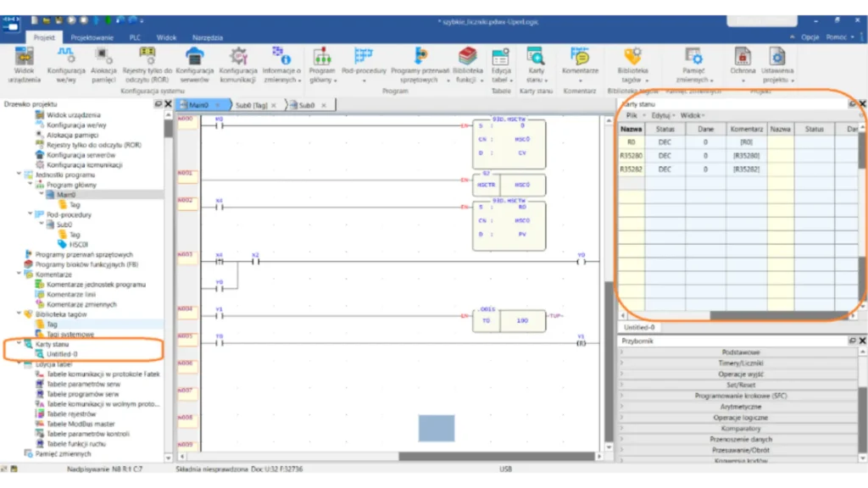Select the Sub0 [Tag] document tab
868x488 pixels.
[x=251, y=105]
